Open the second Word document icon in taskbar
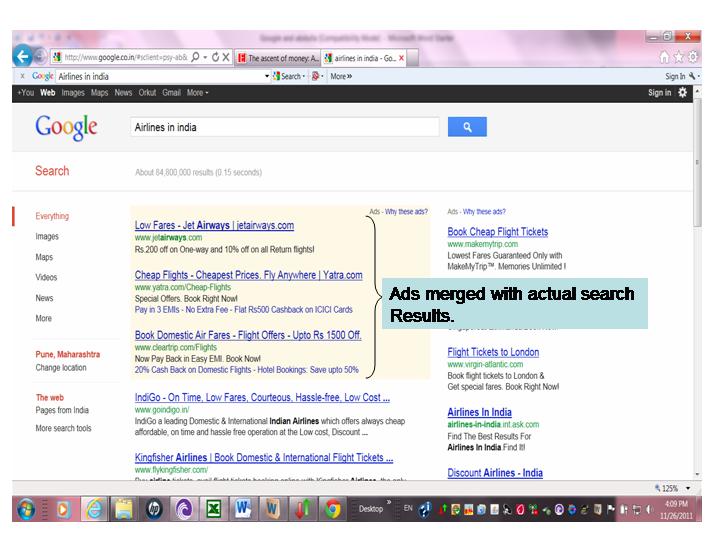720x540 pixels. (273, 509)
